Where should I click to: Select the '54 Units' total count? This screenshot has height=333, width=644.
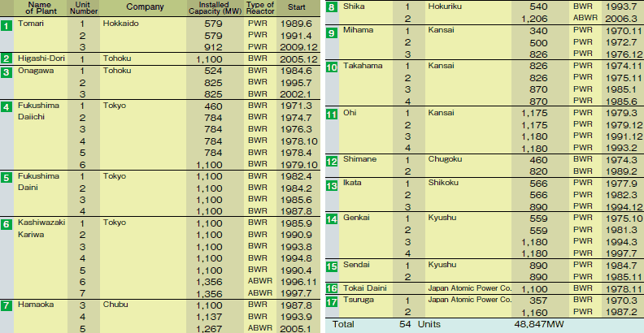click(x=420, y=324)
